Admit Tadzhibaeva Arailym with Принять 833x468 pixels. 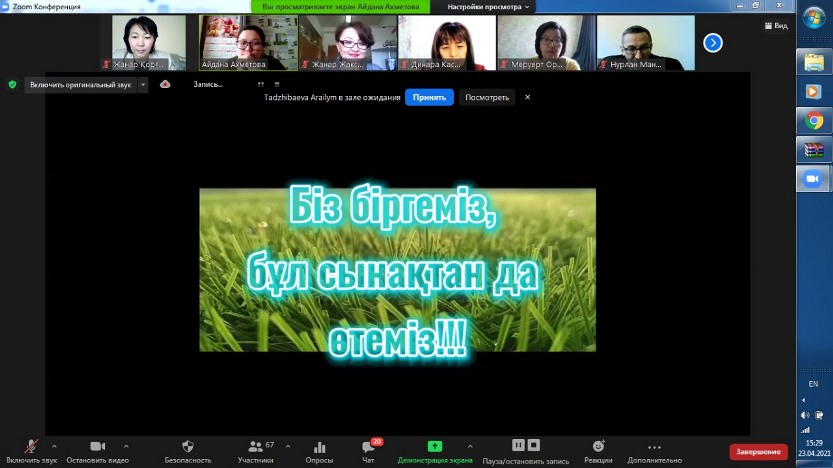[x=429, y=97]
